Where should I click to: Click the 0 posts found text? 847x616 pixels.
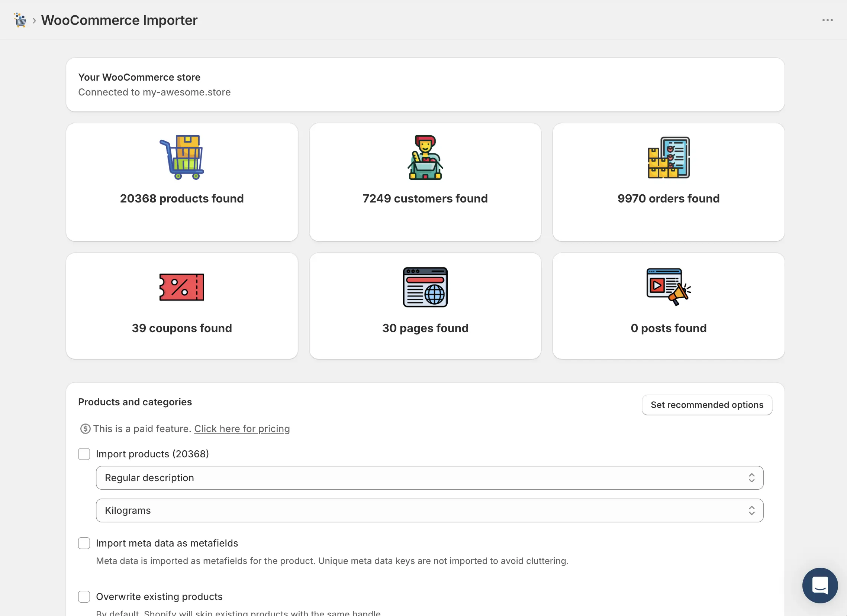[669, 328]
